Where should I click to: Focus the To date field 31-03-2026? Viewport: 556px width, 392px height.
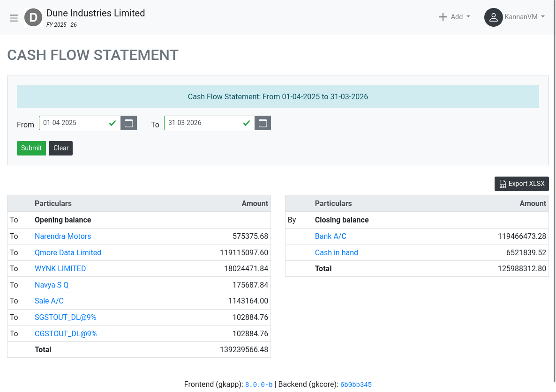click(x=209, y=123)
